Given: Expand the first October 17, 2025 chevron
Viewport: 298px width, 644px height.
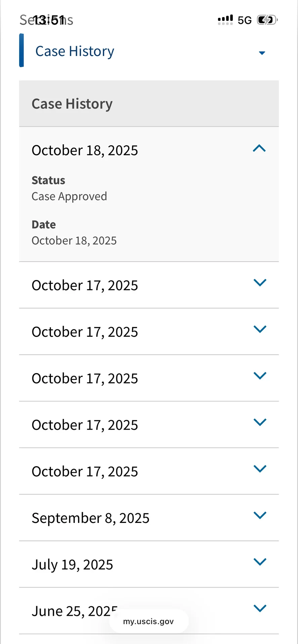Looking at the screenshot, I should [x=260, y=282].
